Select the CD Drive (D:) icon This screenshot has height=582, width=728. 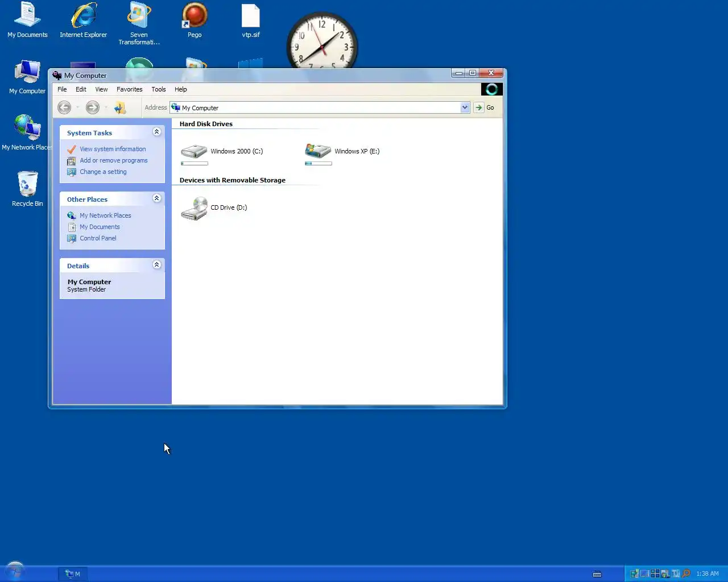pyautogui.click(x=194, y=208)
